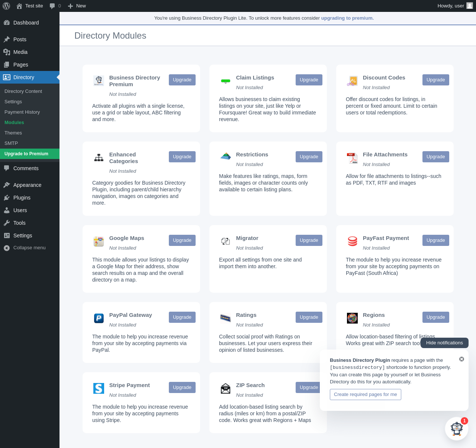
Task: Click the Ratings stars icon
Action: 226,318
